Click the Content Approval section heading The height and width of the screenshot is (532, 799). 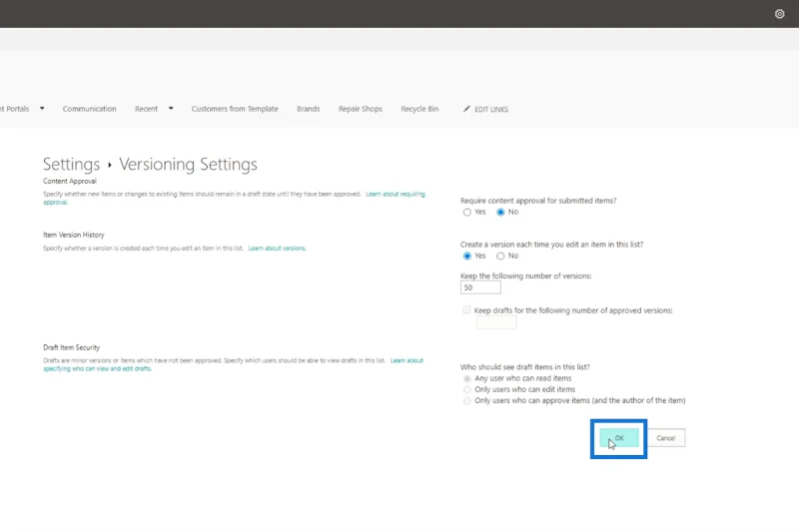pos(70,182)
